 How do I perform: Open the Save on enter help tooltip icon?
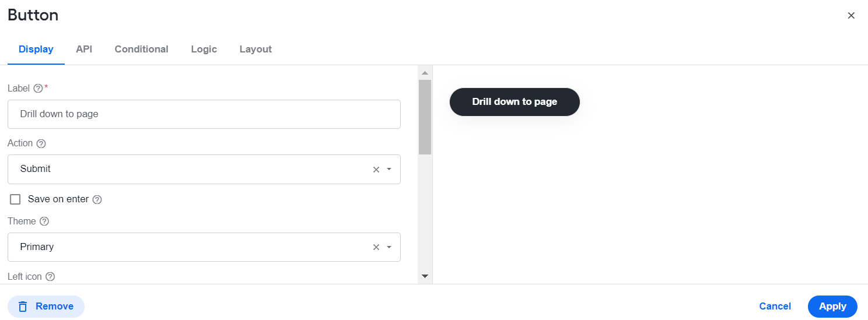pos(97,199)
